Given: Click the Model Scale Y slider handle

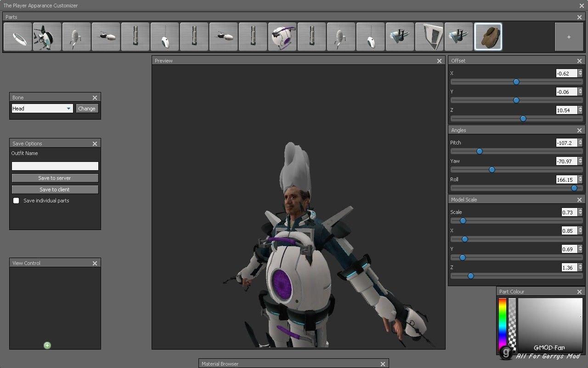Looking at the screenshot, I should [x=463, y=258].
